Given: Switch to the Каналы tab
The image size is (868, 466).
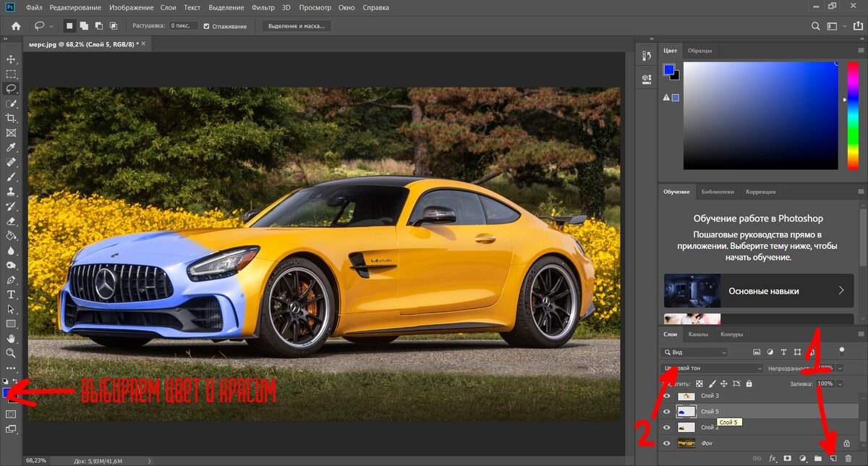Looking at the screenshot, I should pyautogui.click(x=698, y=334).
